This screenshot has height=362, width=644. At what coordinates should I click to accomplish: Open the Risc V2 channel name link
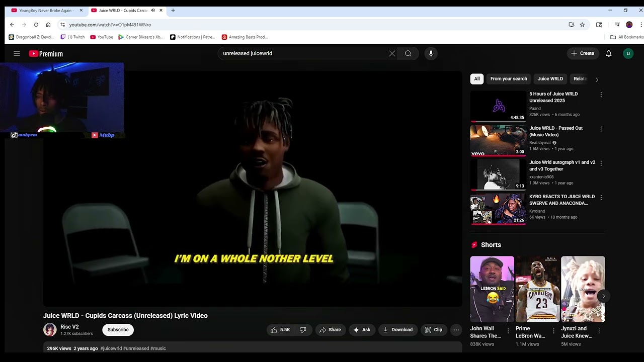(x=69, y=327)
